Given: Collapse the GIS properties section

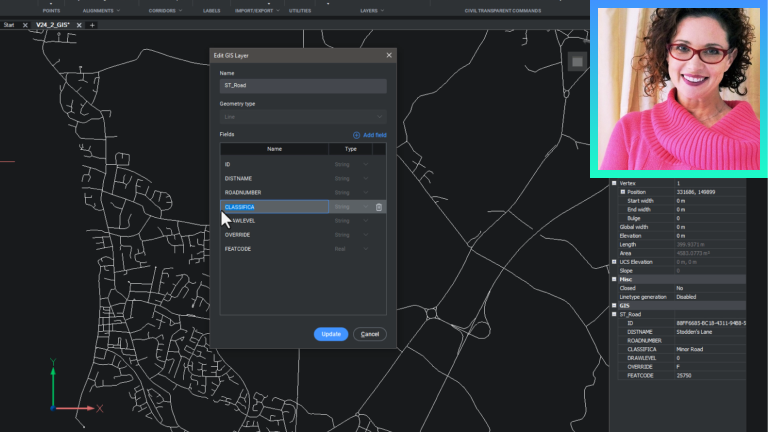Looking at the screenshot, I should pyautogui.click(x=613, y=305).
